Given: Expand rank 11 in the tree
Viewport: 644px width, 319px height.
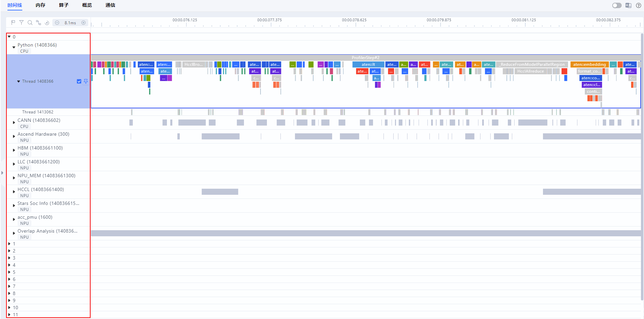Looking at the screenshot, I should click(x=9, y=315).
